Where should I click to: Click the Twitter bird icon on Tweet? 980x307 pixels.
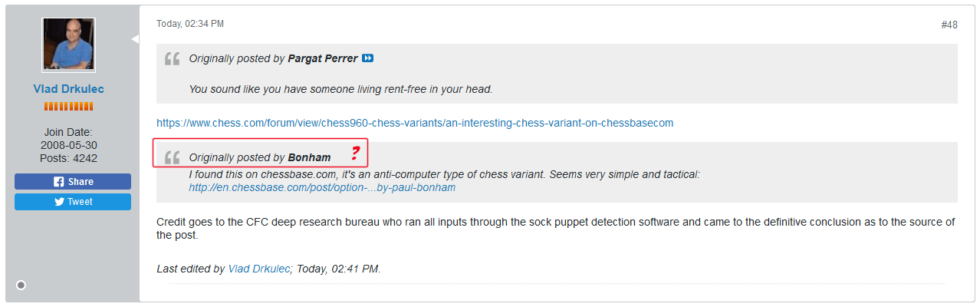(x=58, y=202)
